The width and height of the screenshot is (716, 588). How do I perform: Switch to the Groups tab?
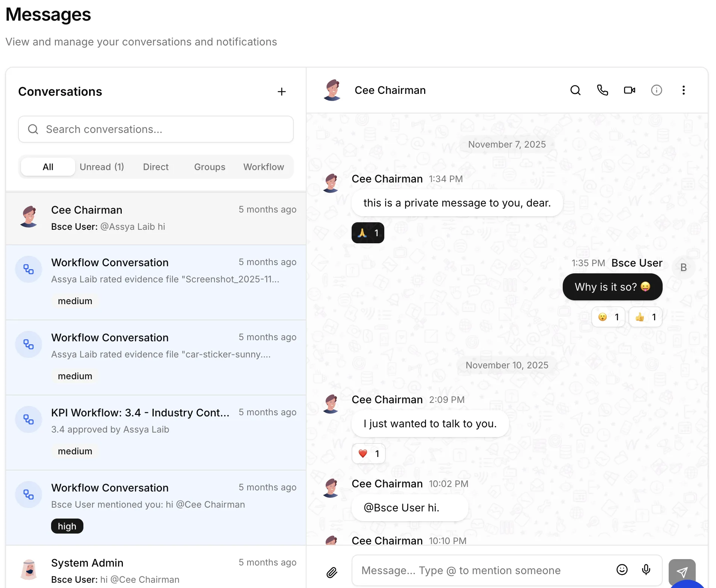coord(209,167)
